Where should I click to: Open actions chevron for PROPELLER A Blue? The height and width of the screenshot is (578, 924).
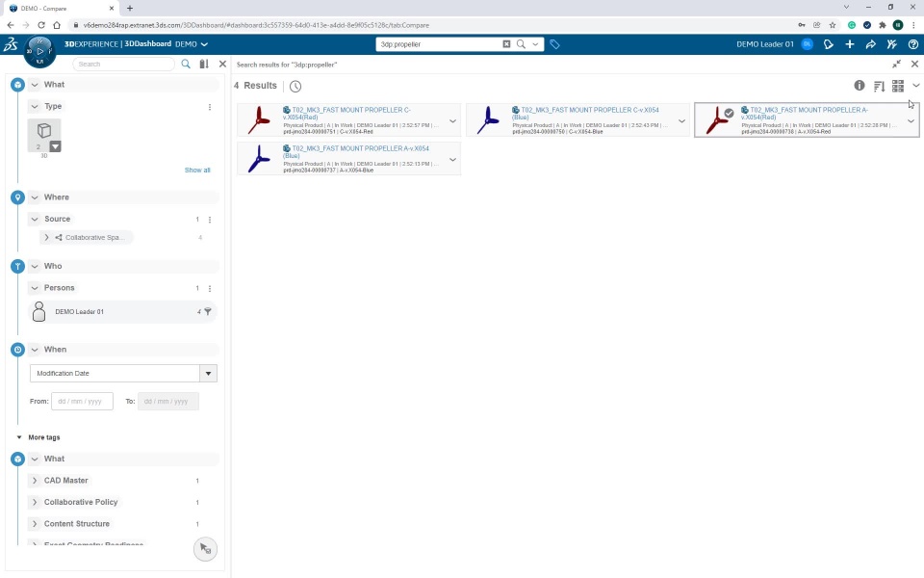tap(452, 159)
